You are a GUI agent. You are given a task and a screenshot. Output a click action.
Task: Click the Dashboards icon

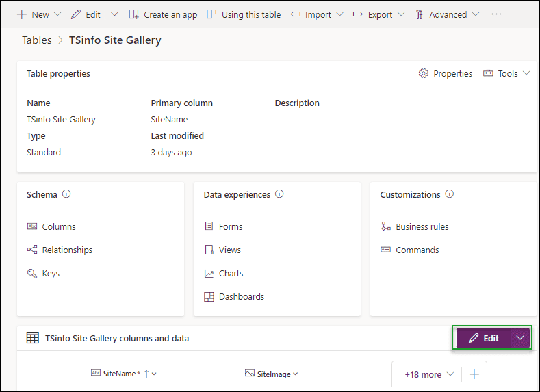click(x=209, y=297)
